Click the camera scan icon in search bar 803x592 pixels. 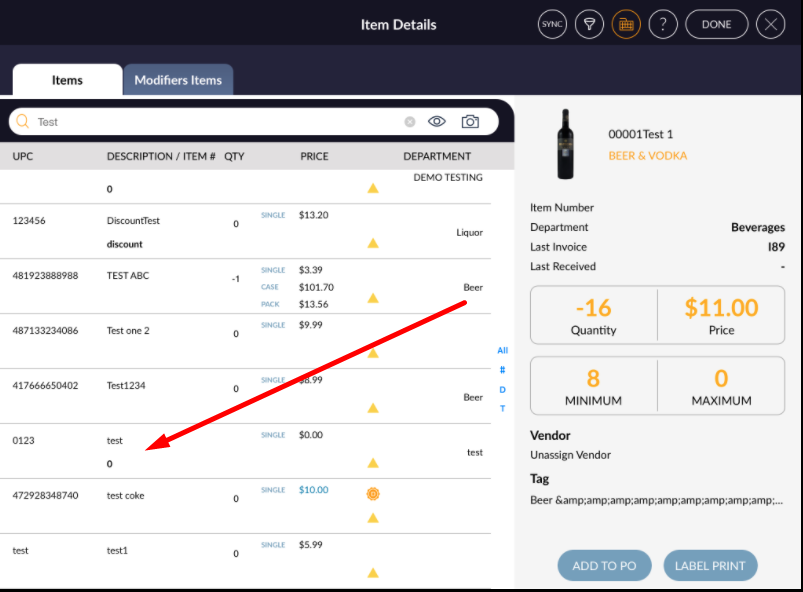[x=470, y=122]
